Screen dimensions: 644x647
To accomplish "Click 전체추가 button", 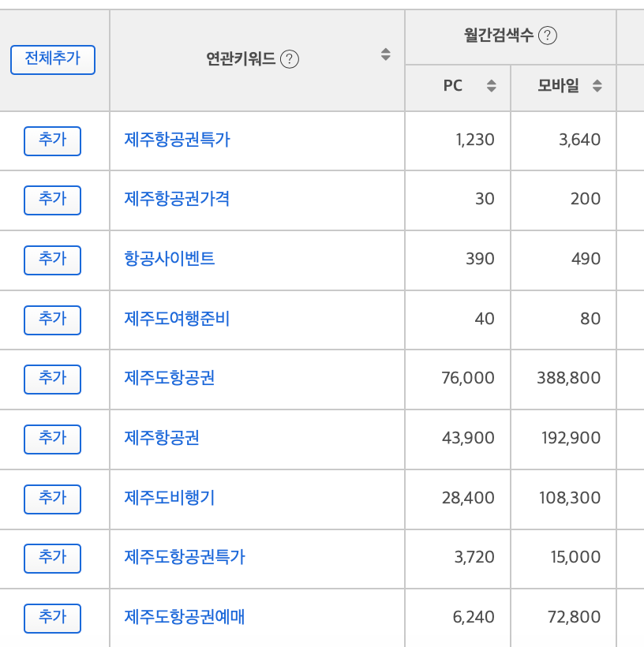I will [53, 60].
